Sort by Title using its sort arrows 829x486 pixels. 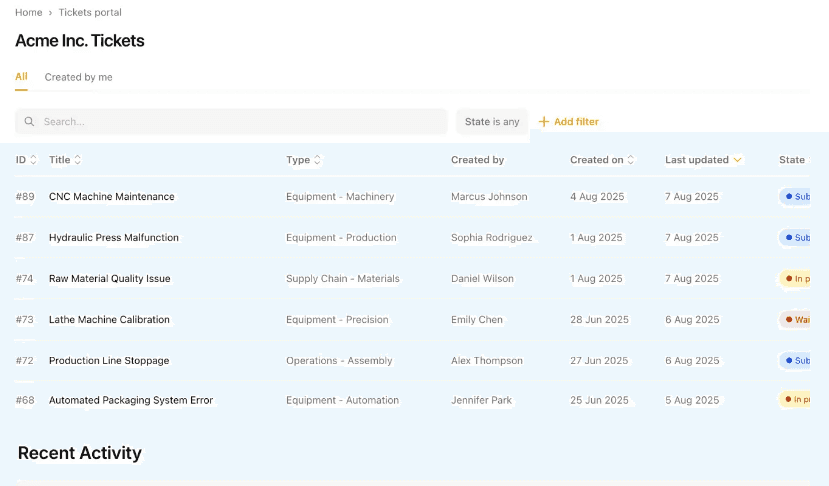[78, 160]
